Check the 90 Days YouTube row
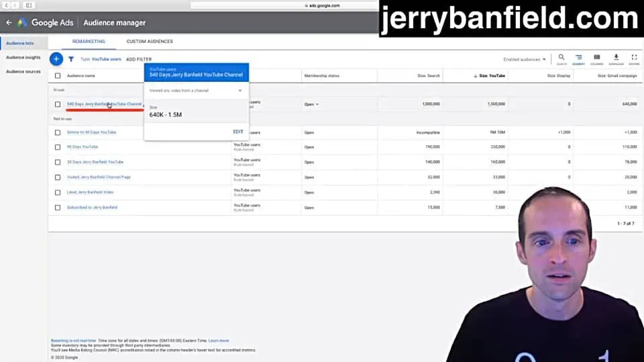Viewport: 644px width, 362px height. (58, 147)
